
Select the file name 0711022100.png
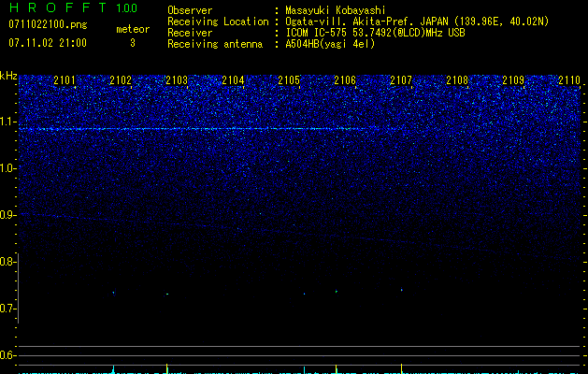pos(48,24)
